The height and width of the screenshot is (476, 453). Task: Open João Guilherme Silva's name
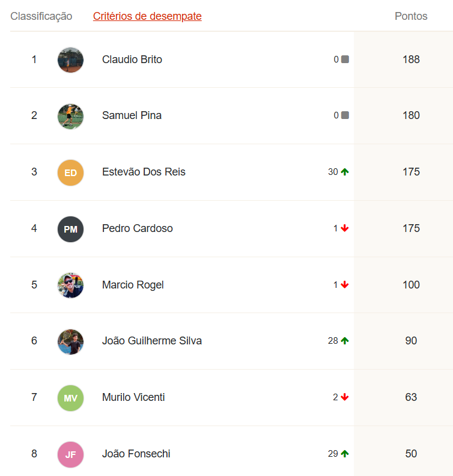pos(152,341)
